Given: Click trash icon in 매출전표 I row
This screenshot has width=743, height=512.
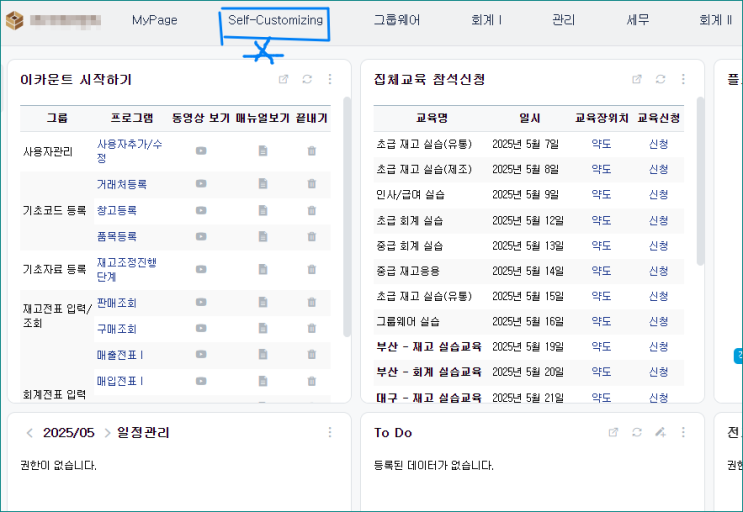Looking at the screenshot, I should [311, 354].
